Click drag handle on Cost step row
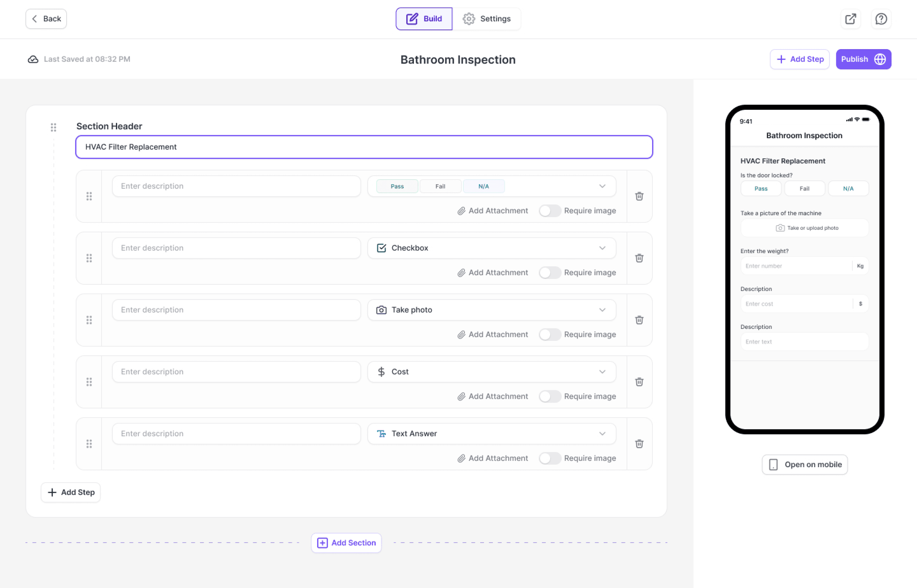917x588 pixels. [89, 382]
